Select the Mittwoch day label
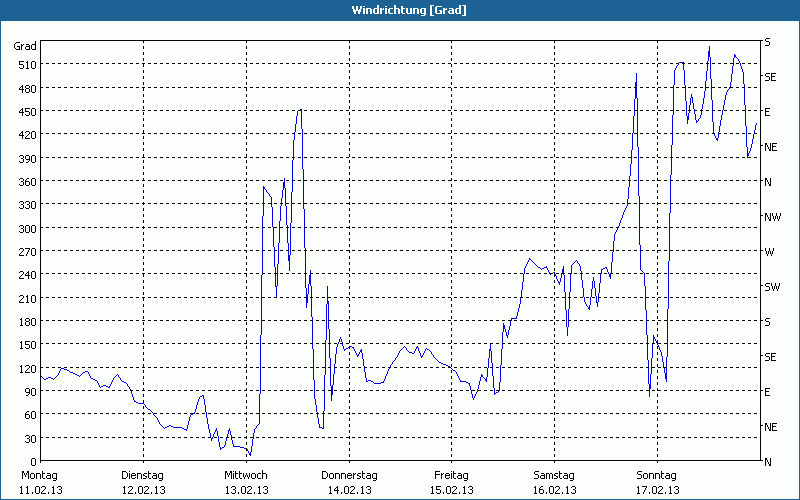The height and width of the screenshot is (500, 800). pyautogui.click(x=246, y=476)
